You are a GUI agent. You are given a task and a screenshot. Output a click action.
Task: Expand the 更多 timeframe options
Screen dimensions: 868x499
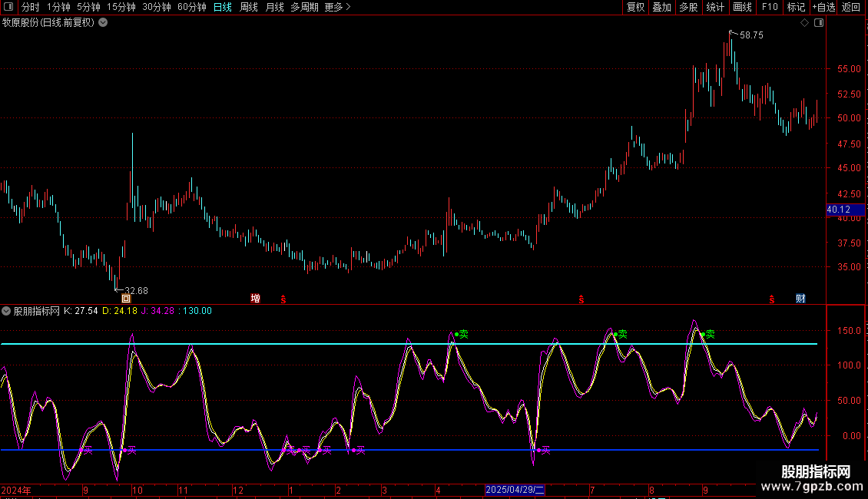(x=337, y=8)
